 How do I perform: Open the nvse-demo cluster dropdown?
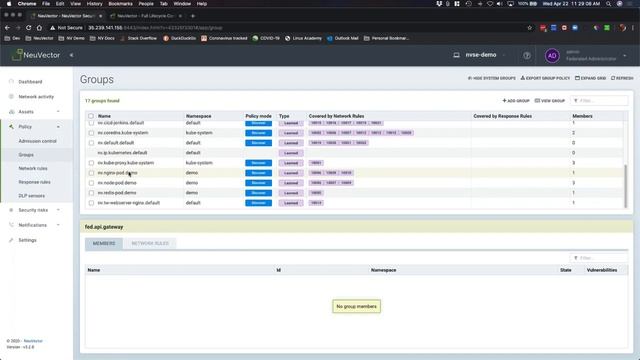pos(481,55)
